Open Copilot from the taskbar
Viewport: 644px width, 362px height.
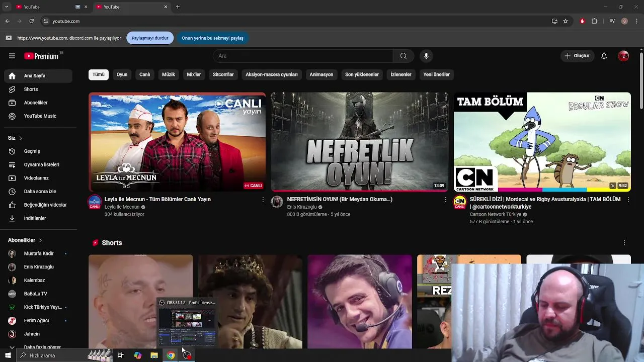137,355
